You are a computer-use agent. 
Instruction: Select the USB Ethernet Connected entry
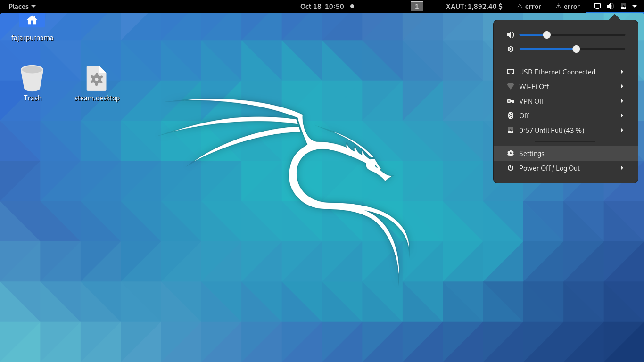point(565,72)
